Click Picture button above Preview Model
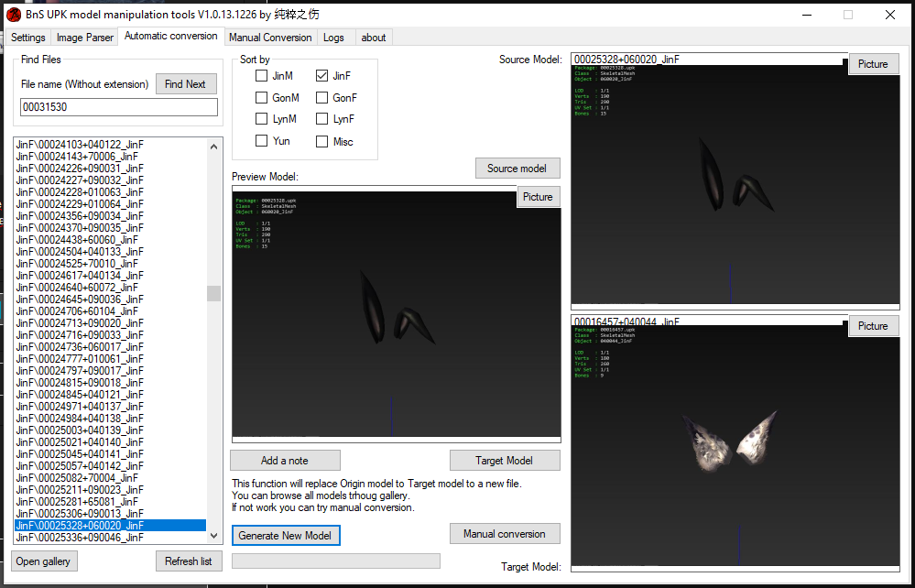 538,197
